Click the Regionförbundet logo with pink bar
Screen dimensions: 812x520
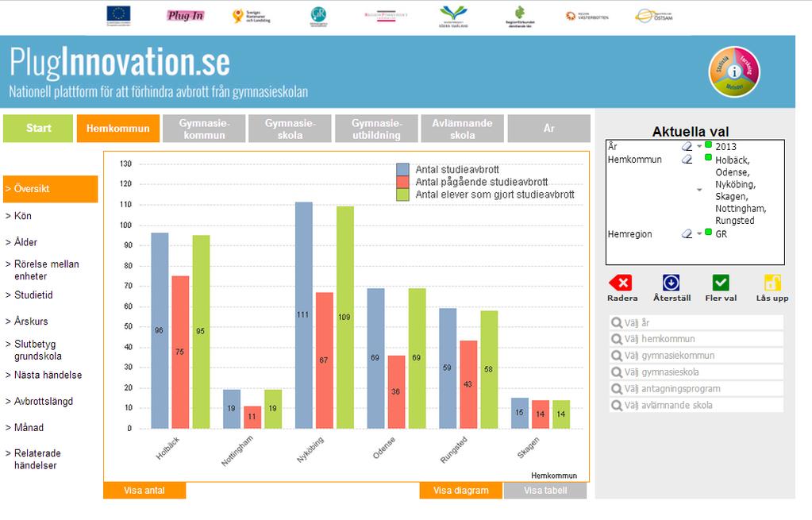tap(386, 16)
